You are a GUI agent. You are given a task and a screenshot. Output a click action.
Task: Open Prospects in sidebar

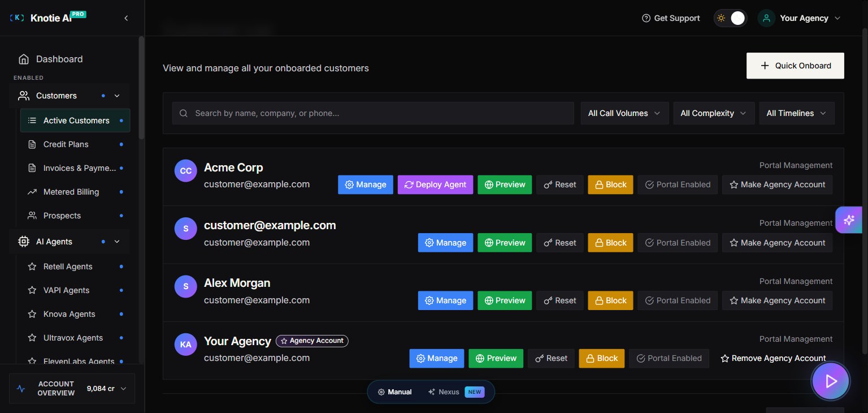point(75,216)
